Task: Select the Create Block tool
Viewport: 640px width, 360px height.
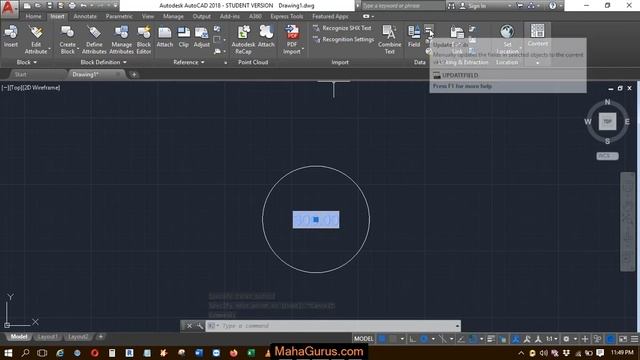Action: point(67,39)
